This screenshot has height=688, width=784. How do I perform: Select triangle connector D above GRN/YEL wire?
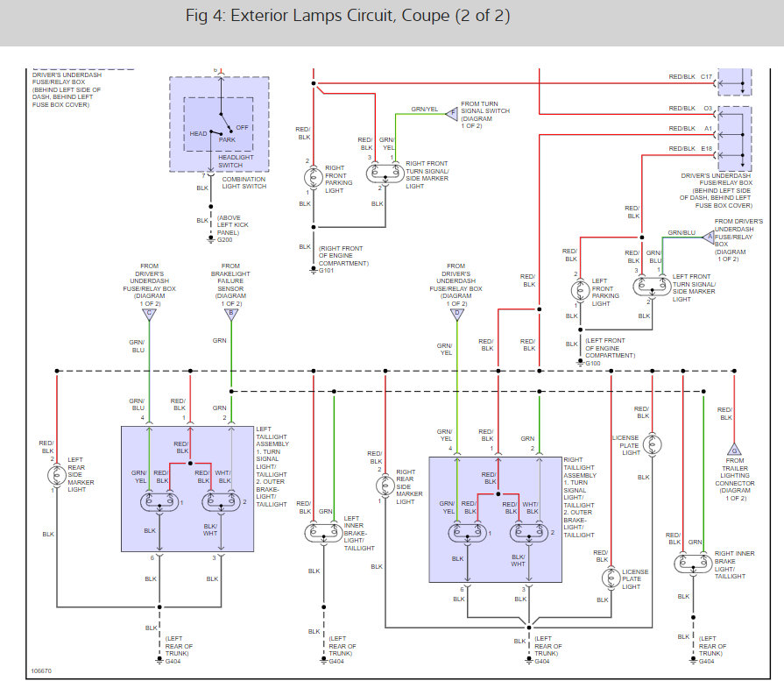tap(457, 315)
